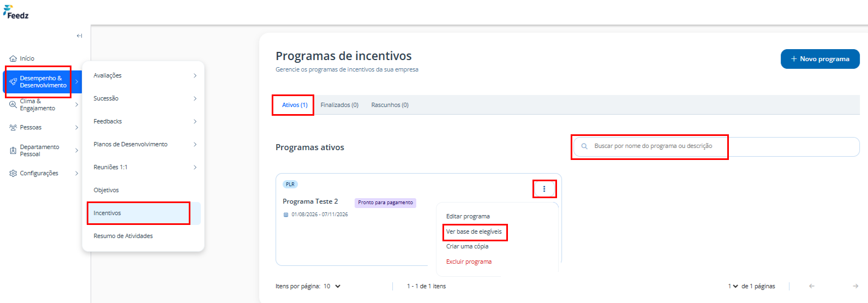
Task: Go to the previous page arrow
Action: point(812,286)
